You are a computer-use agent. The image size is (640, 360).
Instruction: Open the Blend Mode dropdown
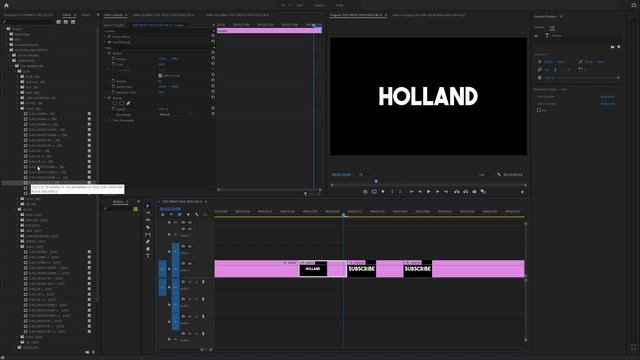[176, 115]
